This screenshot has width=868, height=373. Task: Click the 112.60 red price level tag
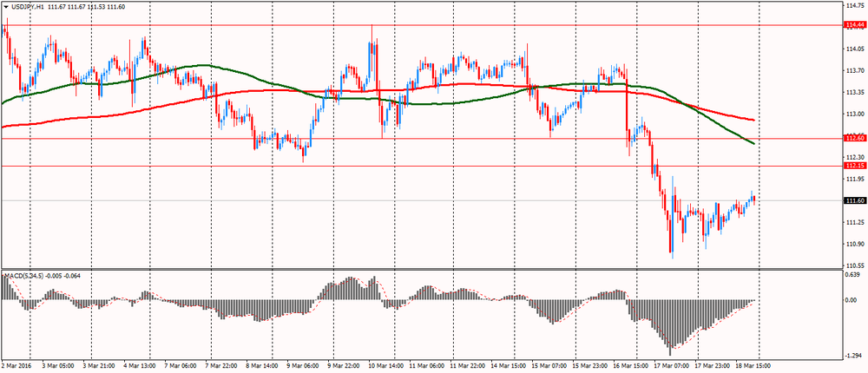pos(855,138)
